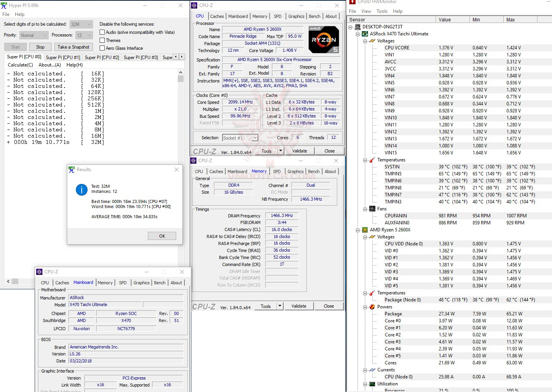This screenshot has width=552, height=392.
Task: Click the Results dialog title icon
Action: point(72,170)
